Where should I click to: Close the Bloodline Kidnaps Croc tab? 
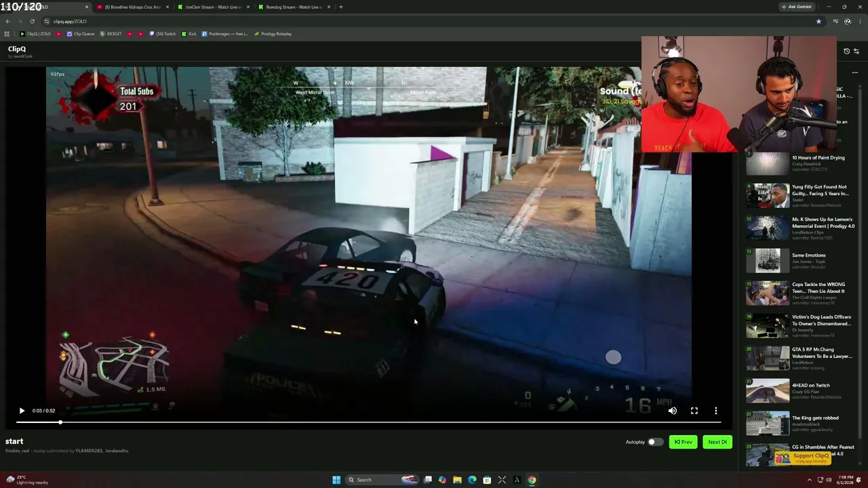[x=167, y=7]
